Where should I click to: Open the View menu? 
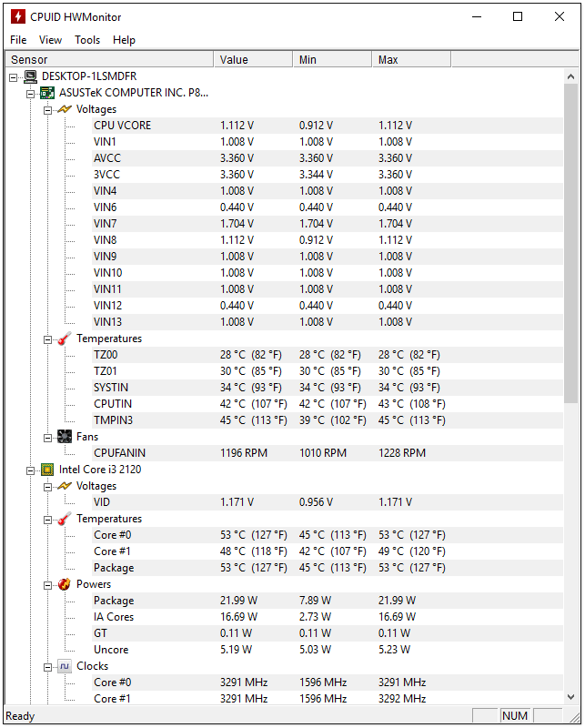(50, 40)
